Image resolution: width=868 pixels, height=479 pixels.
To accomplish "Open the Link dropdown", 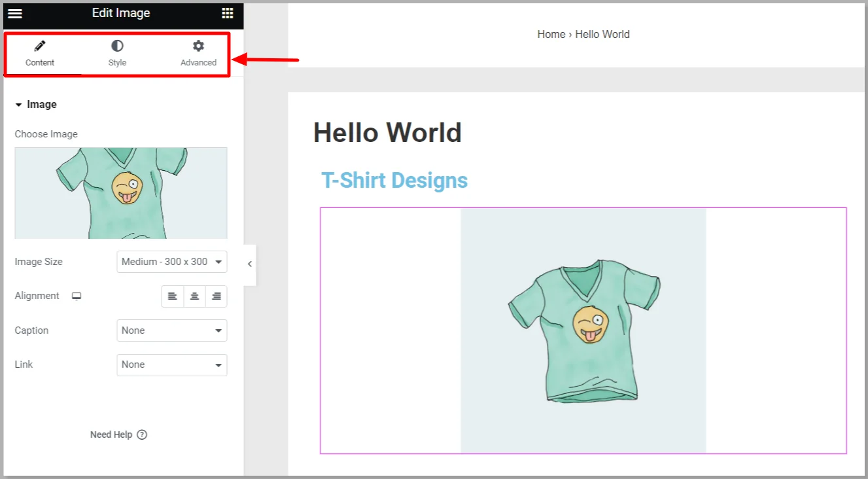I will click(172, 364).
